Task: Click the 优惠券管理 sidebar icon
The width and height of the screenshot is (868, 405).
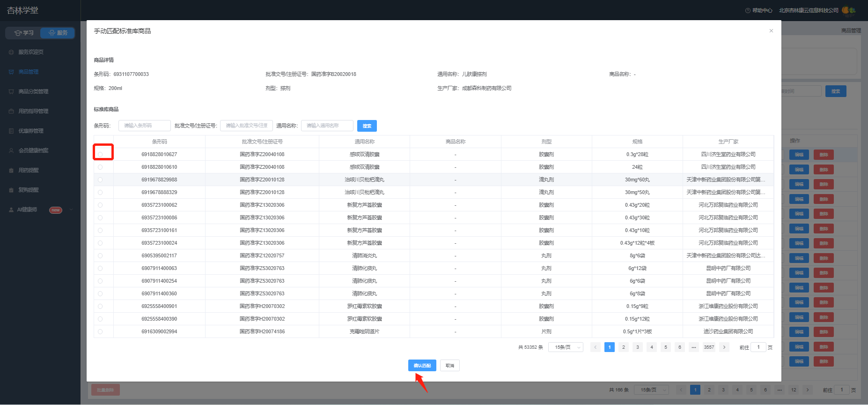Action: pos(11,131)
